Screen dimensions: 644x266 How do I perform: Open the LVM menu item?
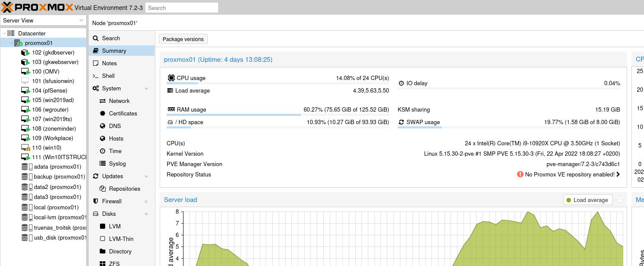(122, 226)
